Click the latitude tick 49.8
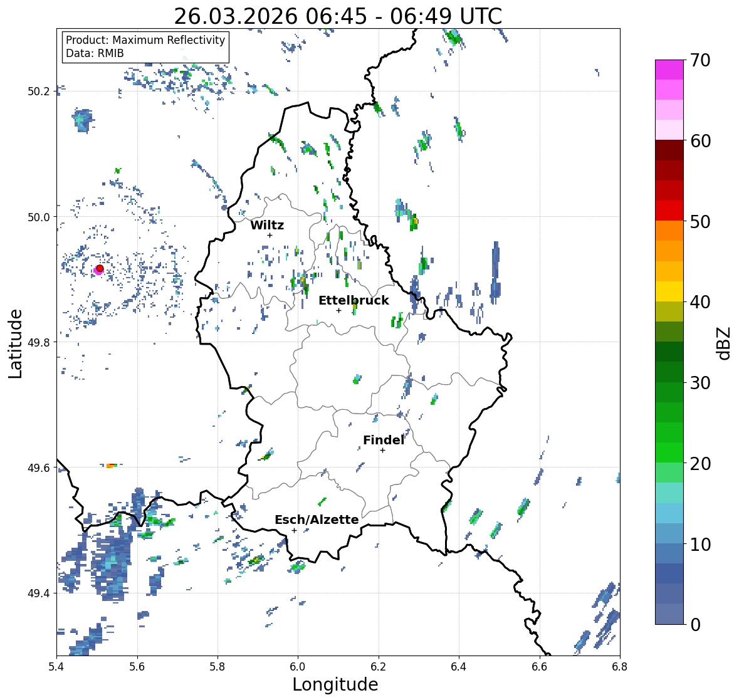Viewport: 739px width, 700px height. (39, 342)
